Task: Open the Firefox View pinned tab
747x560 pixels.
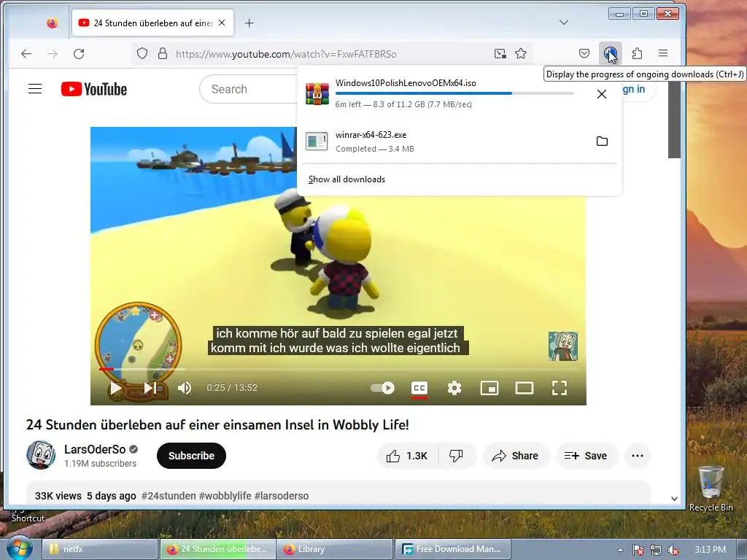Action: point(53,23)
